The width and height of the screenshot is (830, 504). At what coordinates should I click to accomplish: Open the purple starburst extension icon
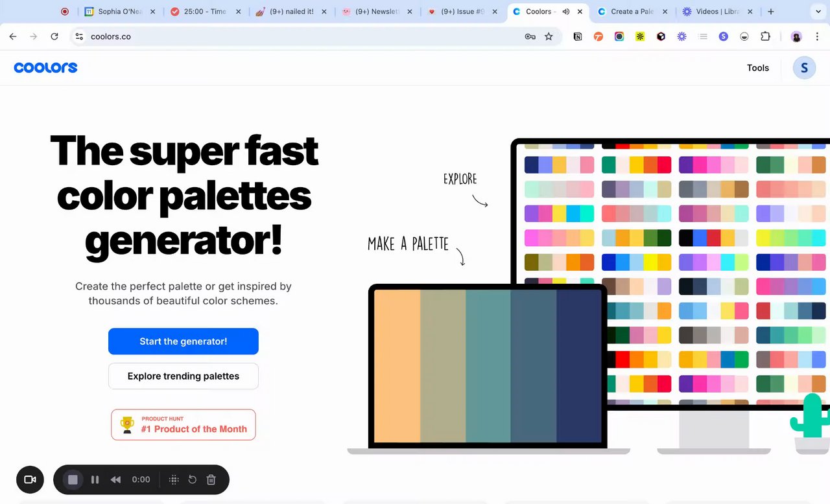click(x=682, y=36)
